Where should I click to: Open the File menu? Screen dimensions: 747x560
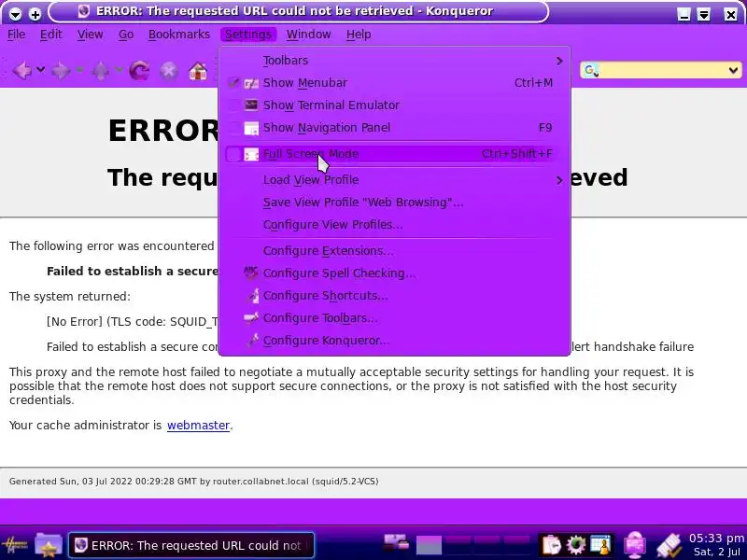16,35
